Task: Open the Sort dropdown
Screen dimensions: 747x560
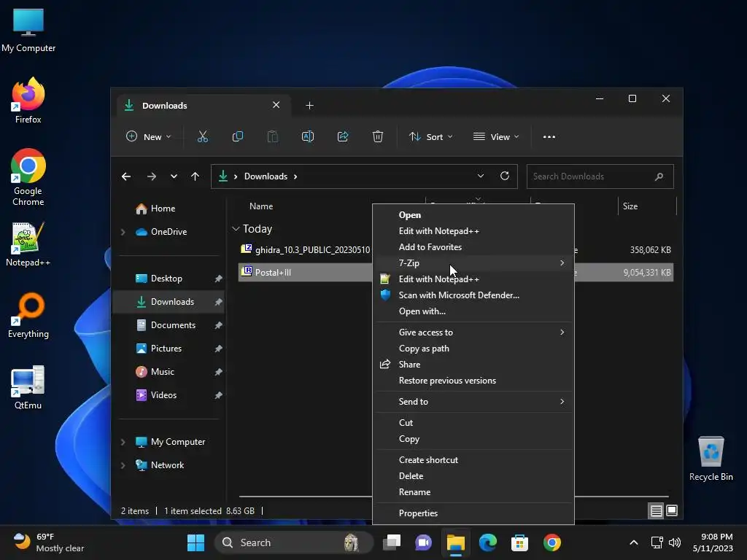Action: pyautogui.click(x=430, y=136)
